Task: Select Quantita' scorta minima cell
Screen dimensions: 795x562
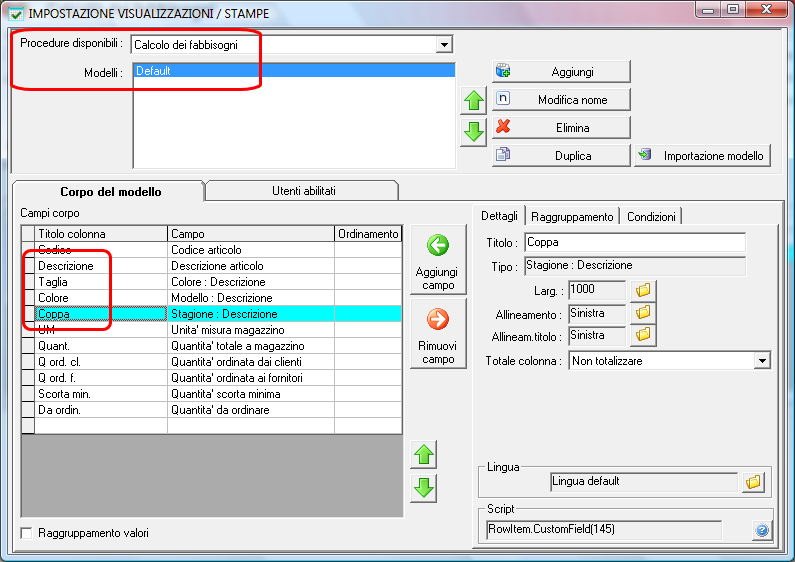Action: [x=250, y=394]
